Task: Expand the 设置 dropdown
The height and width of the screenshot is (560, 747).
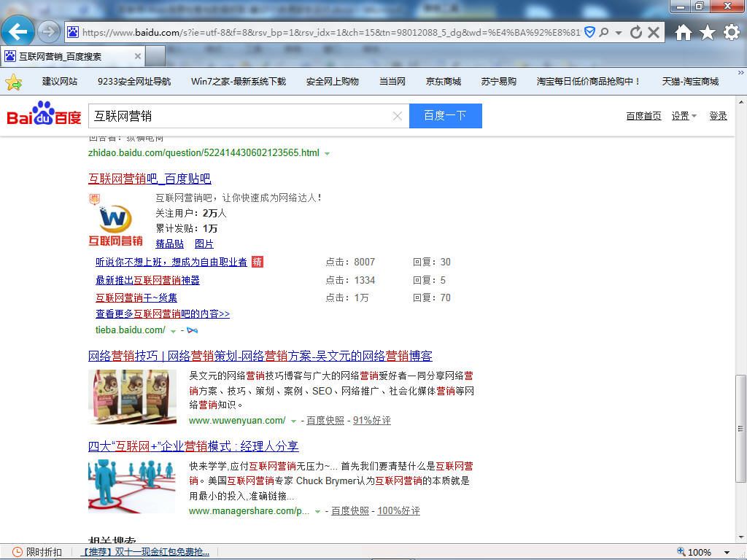Action: [x=684, y=116]
